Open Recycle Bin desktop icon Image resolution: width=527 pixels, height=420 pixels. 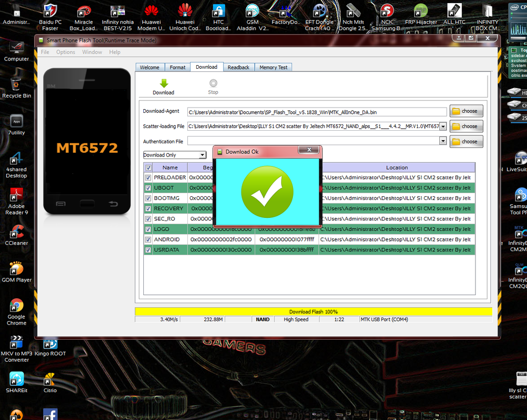[x=16, y=88]
